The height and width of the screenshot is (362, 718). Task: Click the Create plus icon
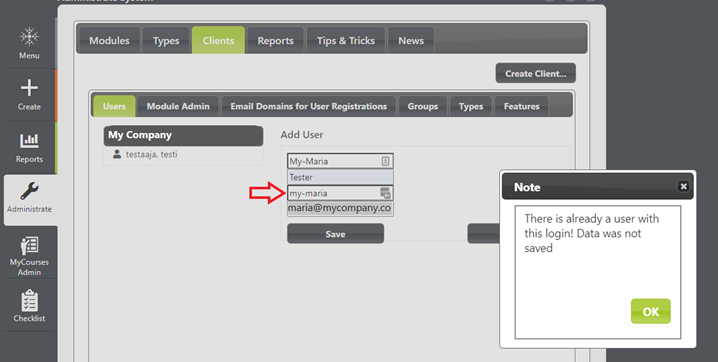[29, 87]
